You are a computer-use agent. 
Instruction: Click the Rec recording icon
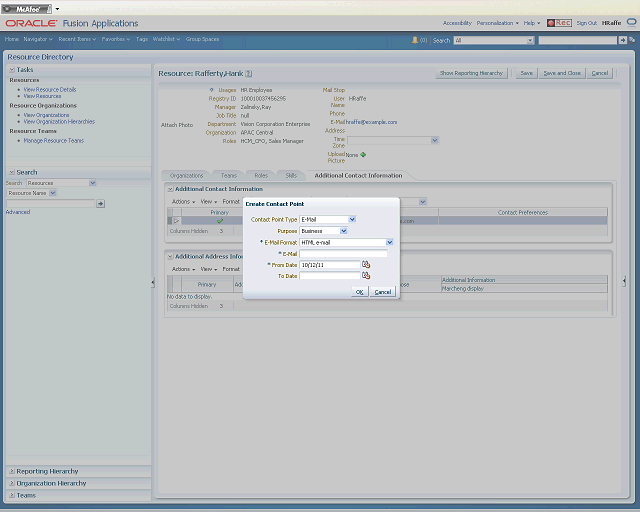559,23
